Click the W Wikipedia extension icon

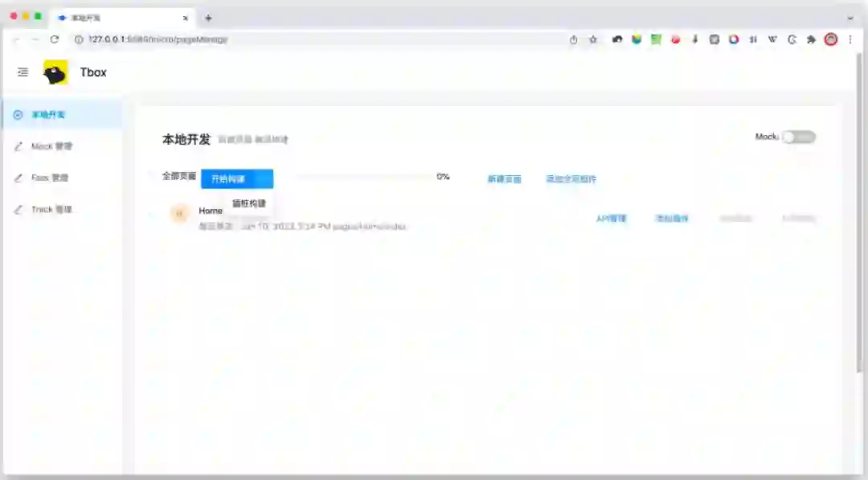tap(773, 39)
